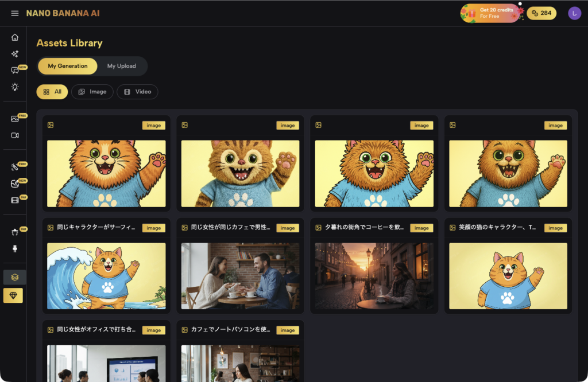Image resolution: width=588 pixels, height=382 pixels.
Task: Open the sunset street coffee image
Action: 374,276
